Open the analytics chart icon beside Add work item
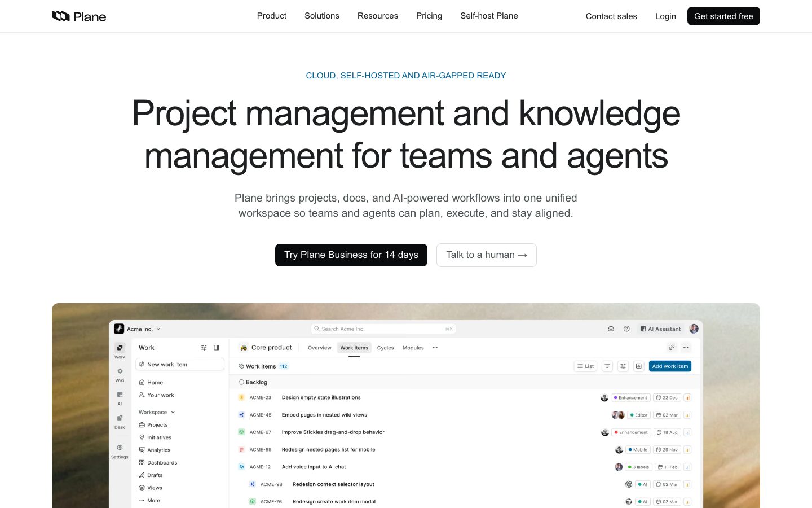Screen dimensions: 812x508 pyautogui.click(x=639, y=366)
